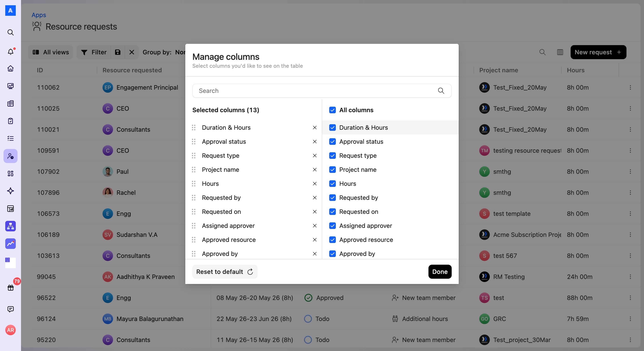The height and width of the screenshot is (351, 644).
Task: Click Reset to default button
Action: (x=225, y=271)
